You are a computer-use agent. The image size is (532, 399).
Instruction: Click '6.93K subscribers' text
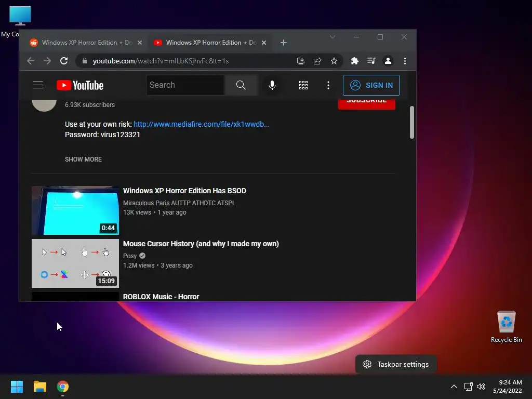click(90, 105)
